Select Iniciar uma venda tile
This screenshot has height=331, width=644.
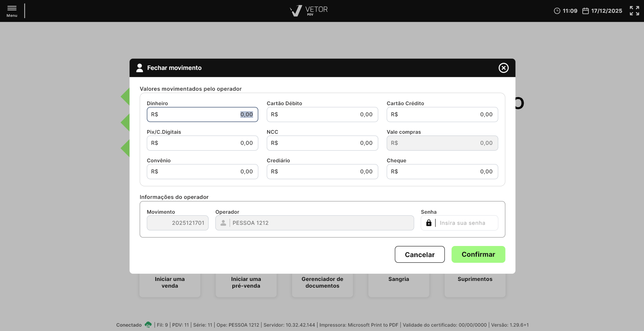pos(170,285)
